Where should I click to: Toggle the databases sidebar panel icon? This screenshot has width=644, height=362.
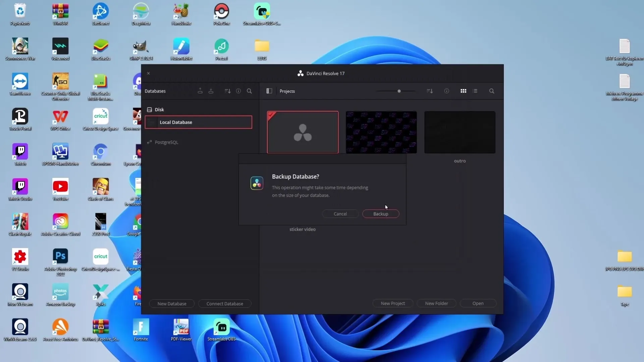[x=269, y=91]
